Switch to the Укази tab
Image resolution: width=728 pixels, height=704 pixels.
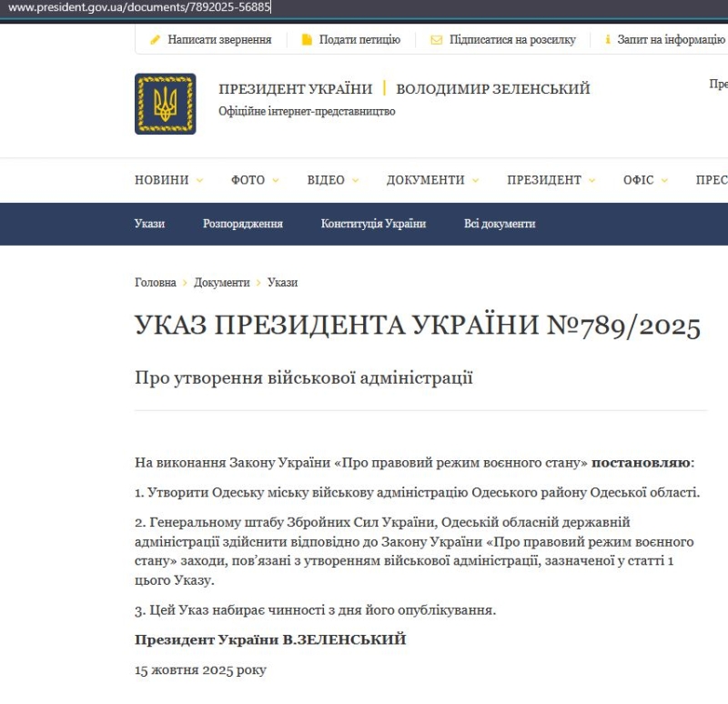pos(149,224)
